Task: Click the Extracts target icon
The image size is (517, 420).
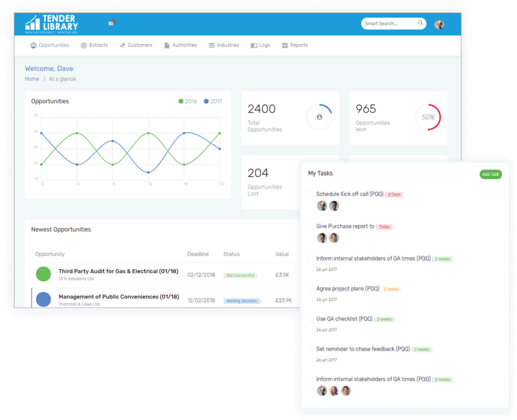Action: tap(84, 45)
